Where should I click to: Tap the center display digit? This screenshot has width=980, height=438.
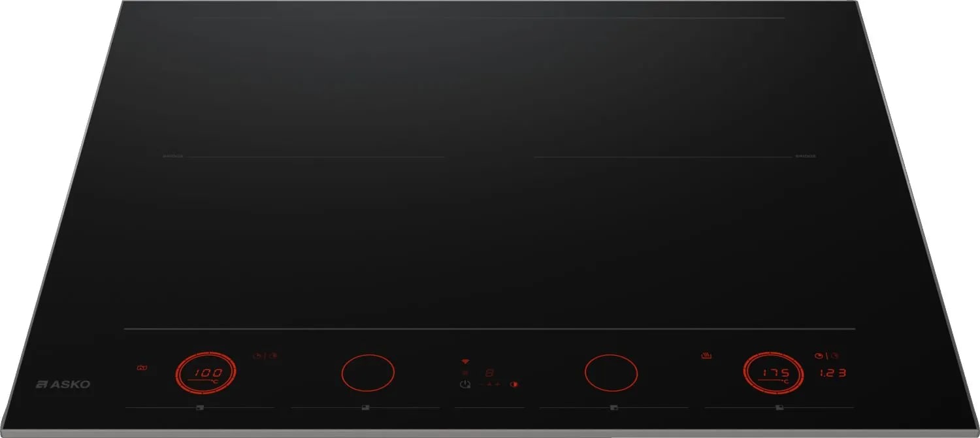489,373
